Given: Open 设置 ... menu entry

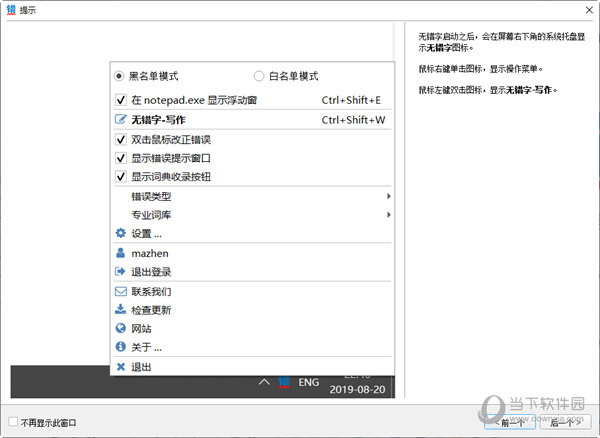Looking at the screenshot, I should (252, 233).
